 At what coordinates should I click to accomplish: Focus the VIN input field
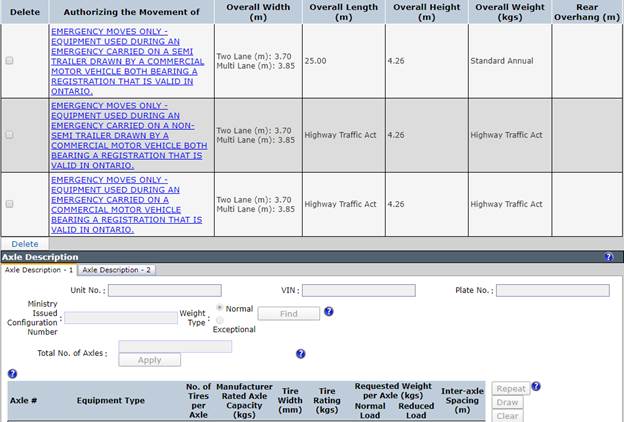pos(359,290)
